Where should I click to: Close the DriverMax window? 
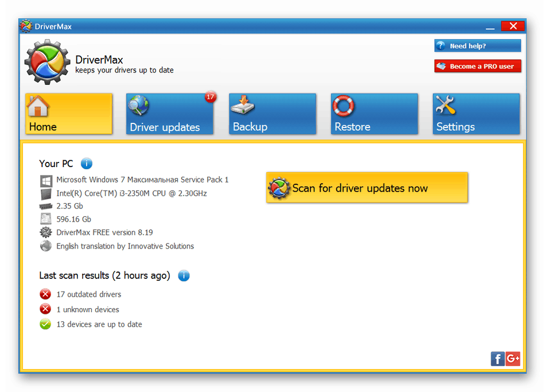point(513,26)
